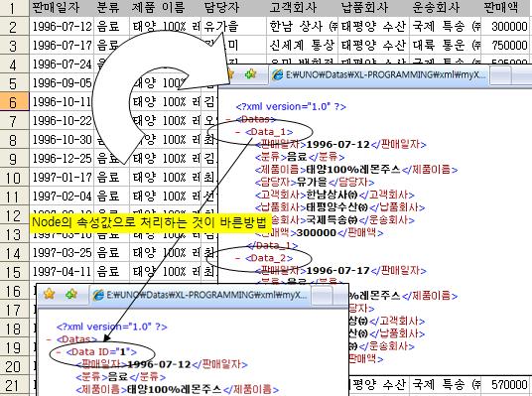Select row 6 header in spreadsheet

coord(14,102)
